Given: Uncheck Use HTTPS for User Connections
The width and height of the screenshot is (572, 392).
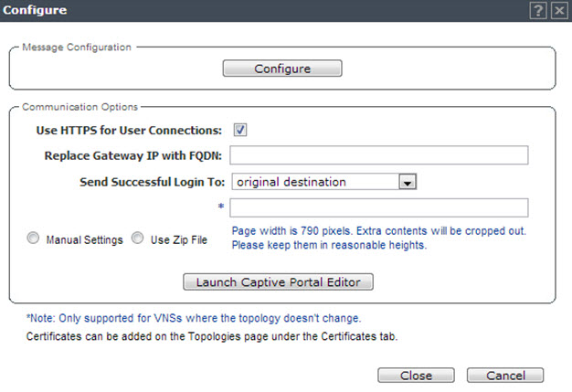Looking at the screenshot, I should pyautogui.click(x=240, y=130).
